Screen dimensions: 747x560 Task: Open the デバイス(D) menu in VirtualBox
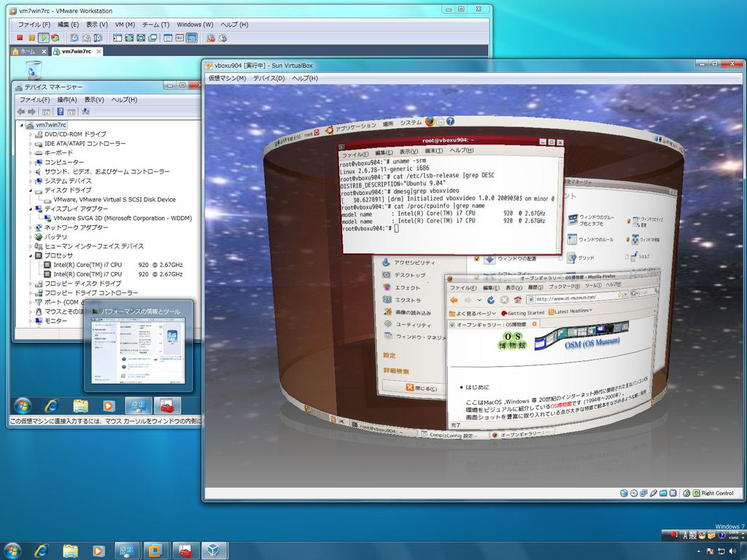point(268,78)
